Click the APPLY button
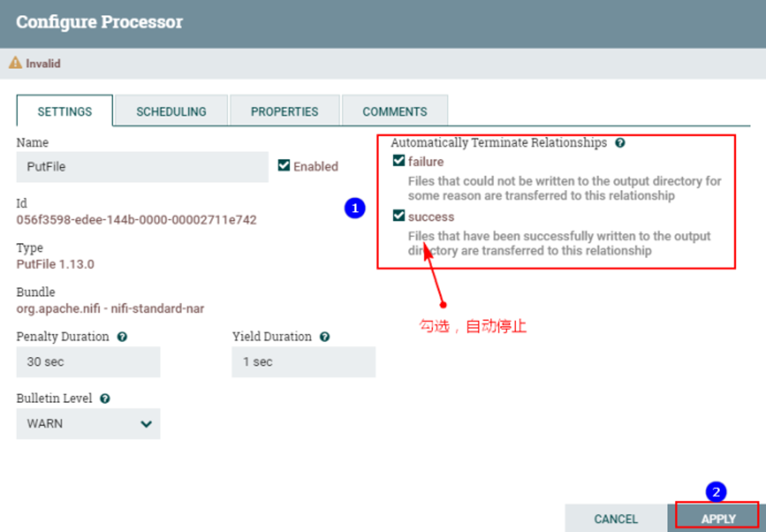766x532 pixels. tap(717, 519)
